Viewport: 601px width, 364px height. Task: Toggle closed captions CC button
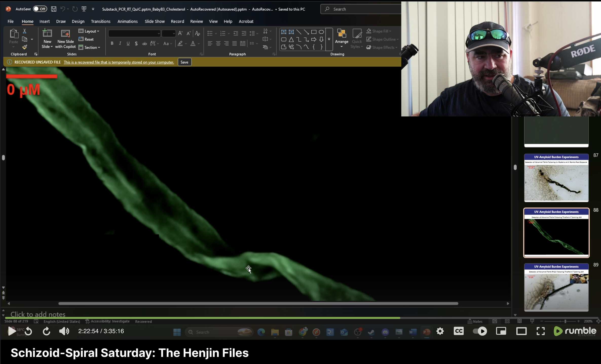(459, 331)
